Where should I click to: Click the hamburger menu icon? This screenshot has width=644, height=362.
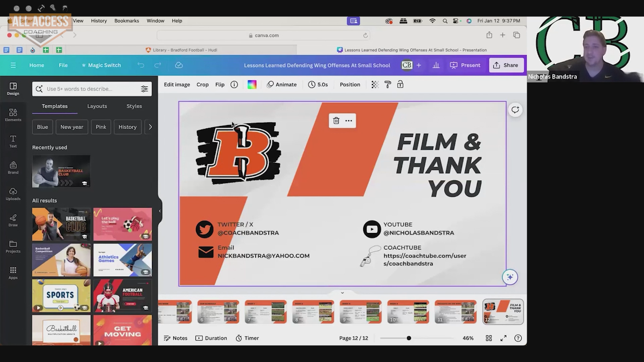coord(13,65)
